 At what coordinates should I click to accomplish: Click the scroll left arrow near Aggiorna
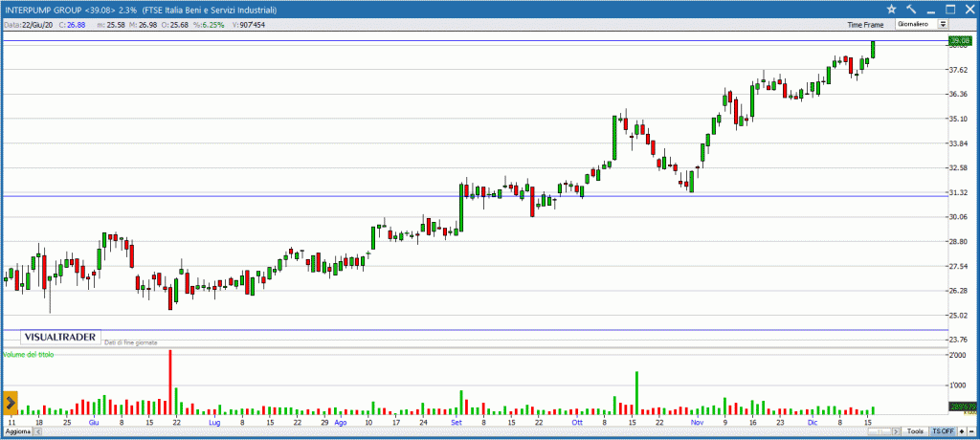[x=37, y=432]
